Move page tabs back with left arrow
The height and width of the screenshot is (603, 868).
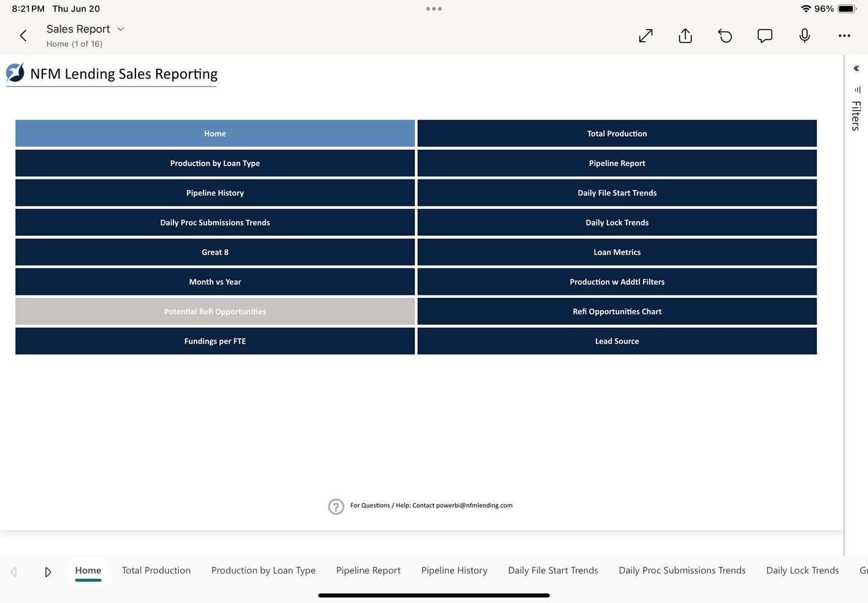tap(13, 572)
